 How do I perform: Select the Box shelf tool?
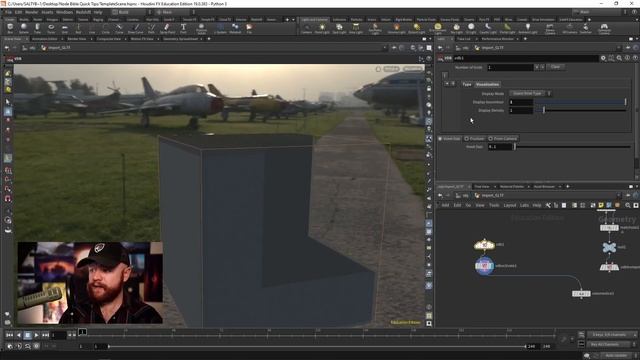pos(10,28)
